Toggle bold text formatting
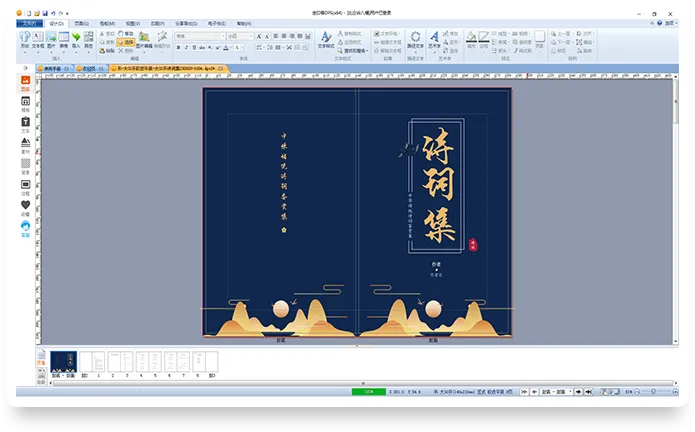Screen dimensions: 695x432 click(178, 47)
